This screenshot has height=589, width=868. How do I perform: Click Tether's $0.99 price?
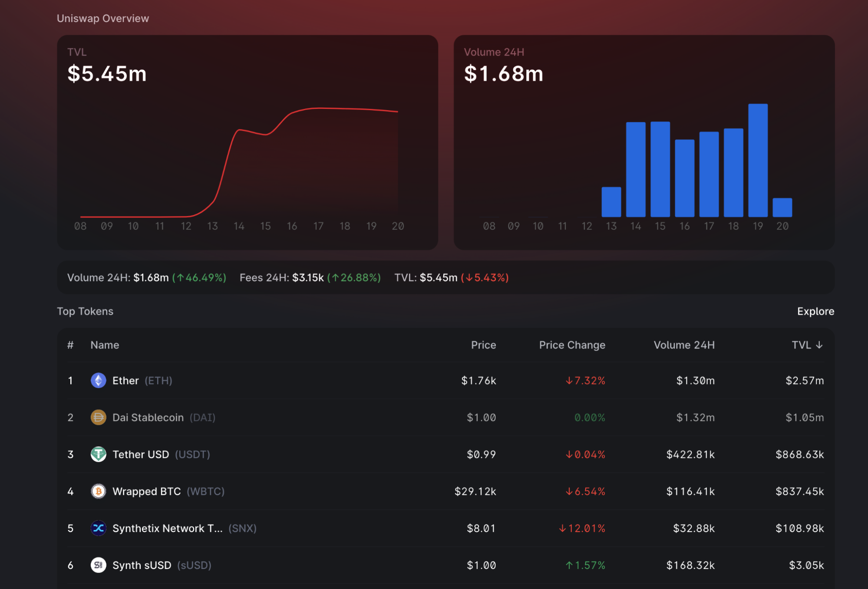(x=481, y=454)
